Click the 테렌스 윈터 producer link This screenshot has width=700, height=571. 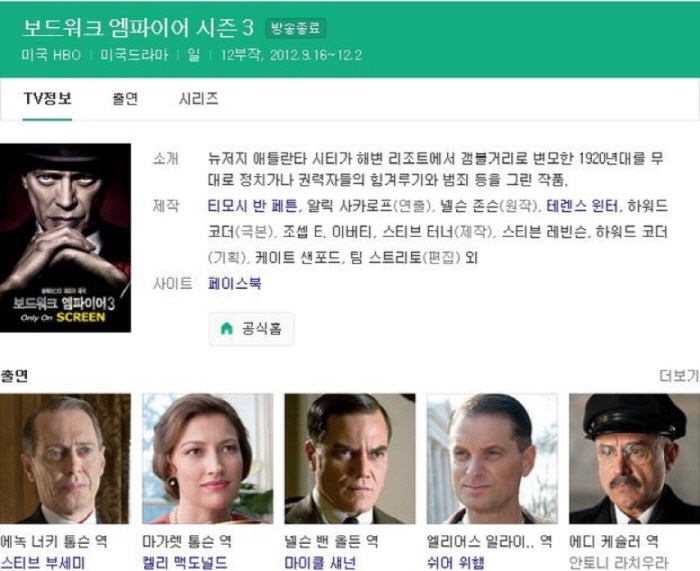pos(582,206)
